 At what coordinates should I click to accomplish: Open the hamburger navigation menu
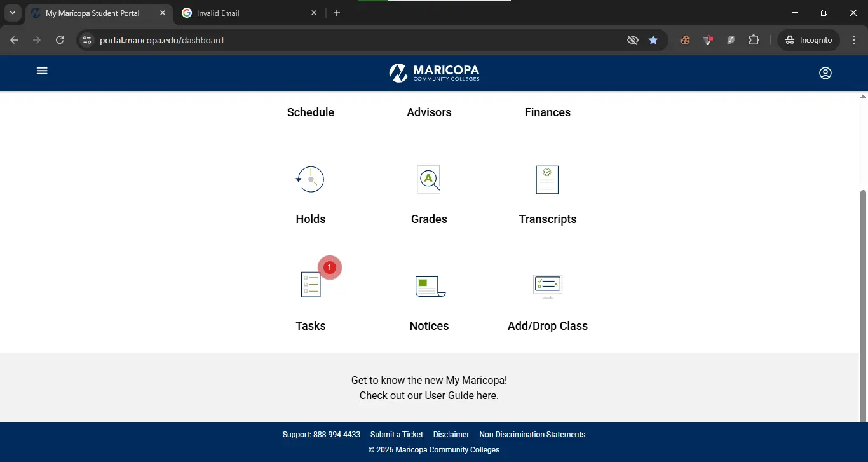click(42, 71)
